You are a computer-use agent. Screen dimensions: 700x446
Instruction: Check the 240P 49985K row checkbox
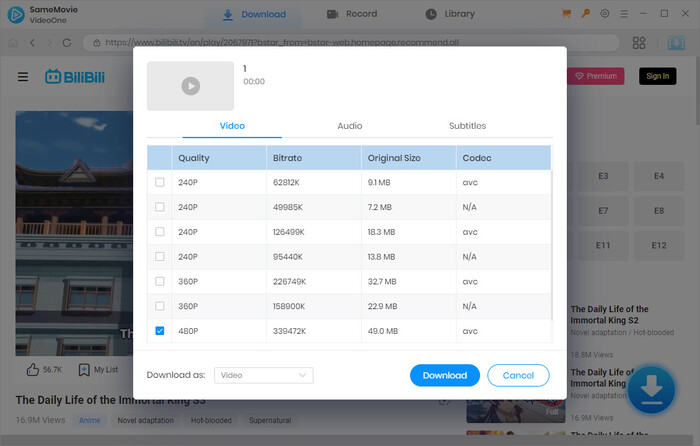point(159,207)
